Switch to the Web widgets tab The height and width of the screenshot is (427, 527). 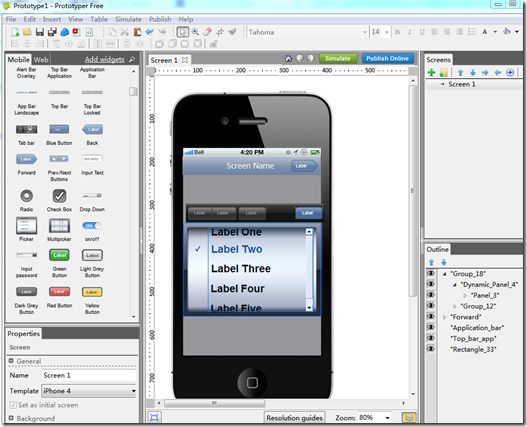pos(41,60)
